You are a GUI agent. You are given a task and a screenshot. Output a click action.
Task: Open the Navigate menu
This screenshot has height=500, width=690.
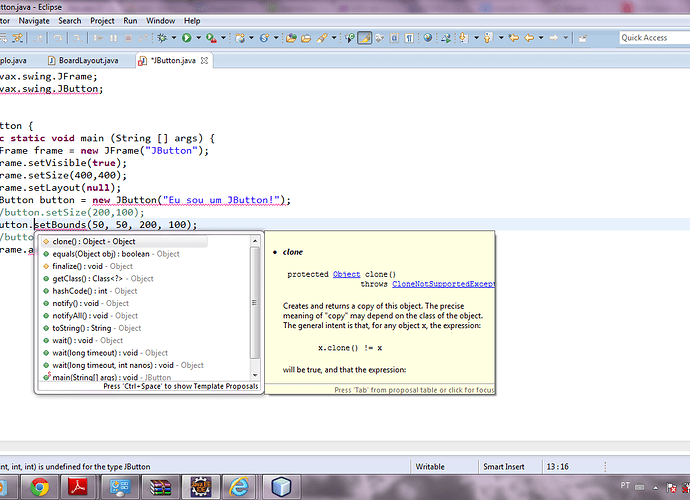tap(34, 21)
